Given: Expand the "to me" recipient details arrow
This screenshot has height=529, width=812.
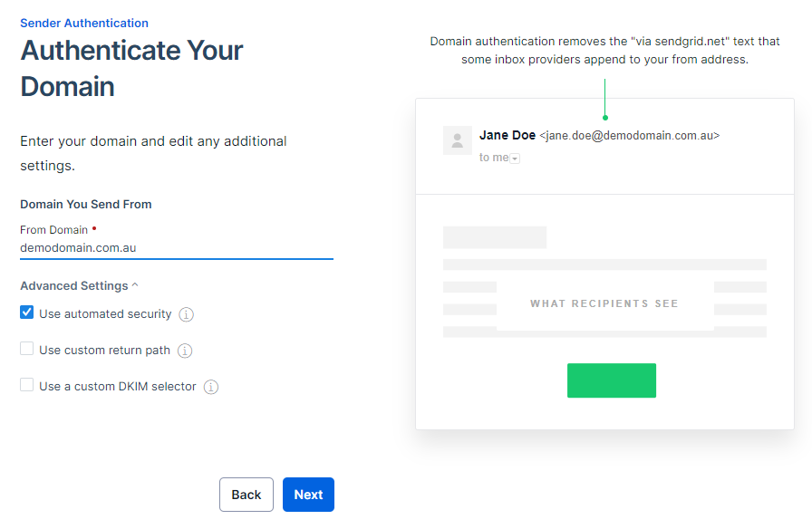Looking at the screenshot, I should coord(515,159).
